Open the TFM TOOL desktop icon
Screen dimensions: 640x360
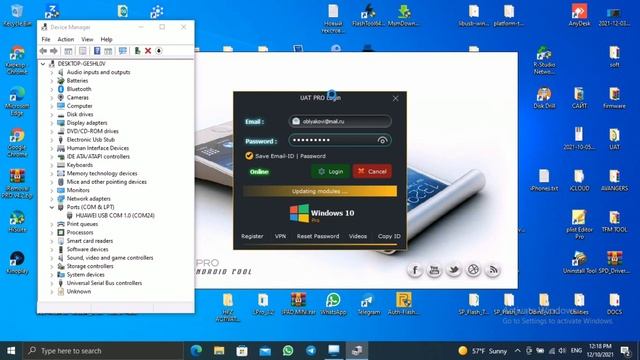(x=614, y=222)
